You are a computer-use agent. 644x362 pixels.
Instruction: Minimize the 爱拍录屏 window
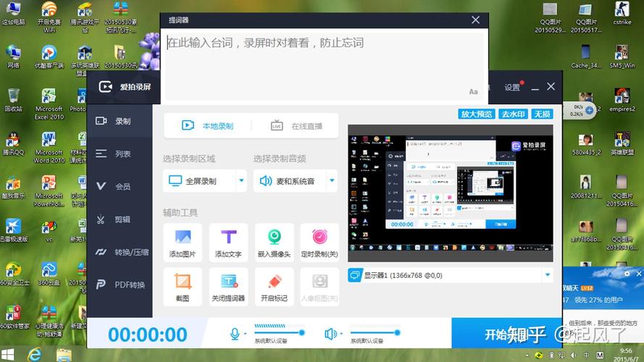[x=535, y=88]
